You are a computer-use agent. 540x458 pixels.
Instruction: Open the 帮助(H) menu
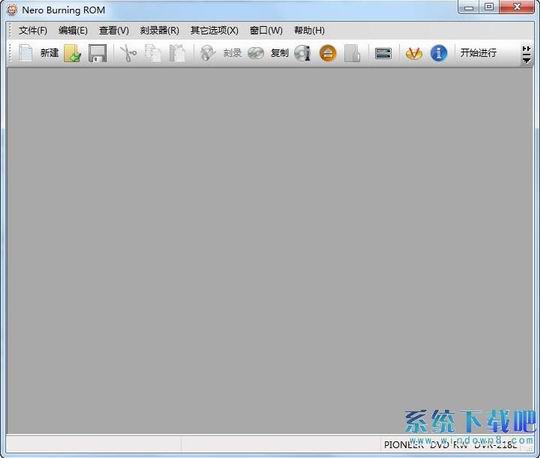click(x=309, y=30)
